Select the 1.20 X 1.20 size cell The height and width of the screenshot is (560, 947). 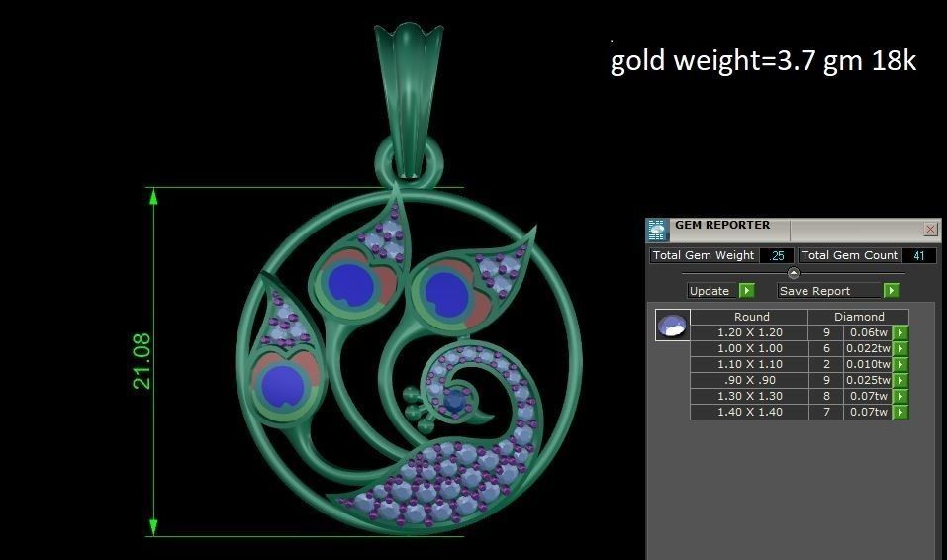tap(749, 332)
